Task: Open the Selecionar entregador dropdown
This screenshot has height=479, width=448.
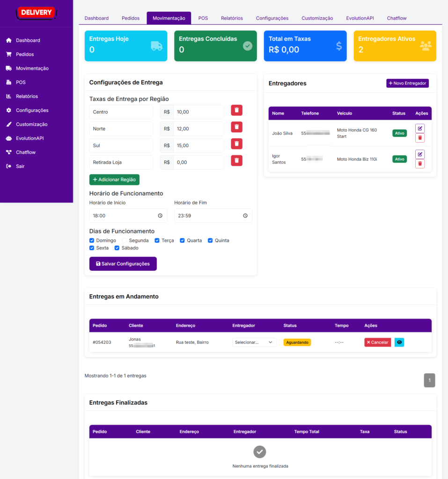Action: point(254,342)
